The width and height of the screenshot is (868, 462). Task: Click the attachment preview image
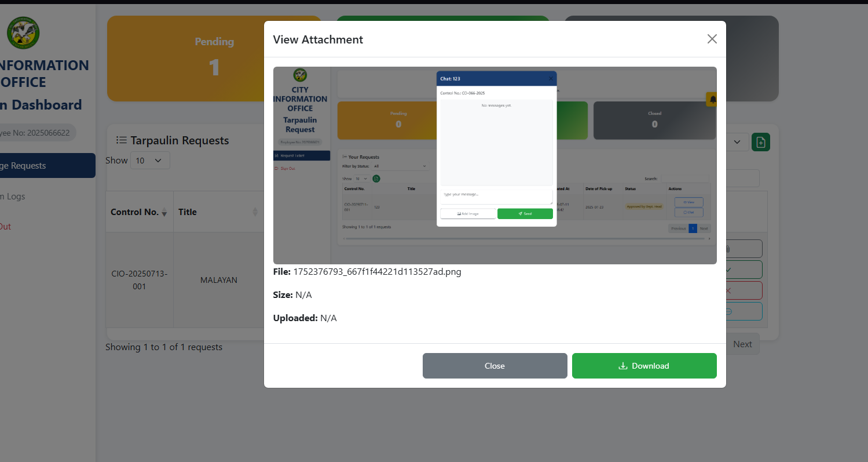pyautogui.click(x=495, y=165)
